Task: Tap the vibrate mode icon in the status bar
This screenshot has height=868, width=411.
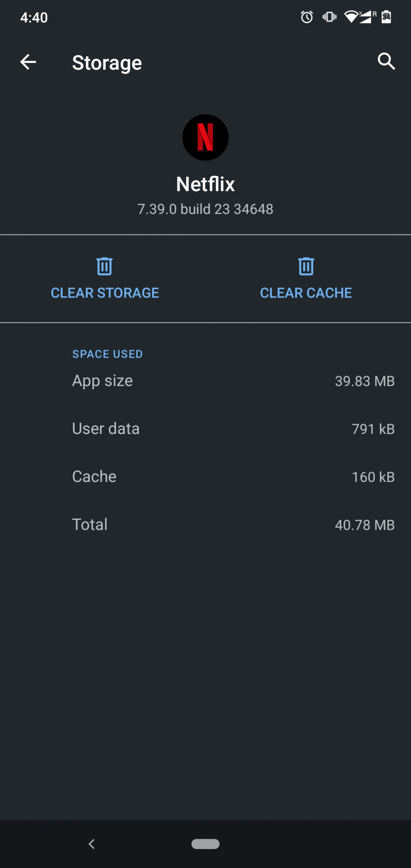Action: coord(329,17)
